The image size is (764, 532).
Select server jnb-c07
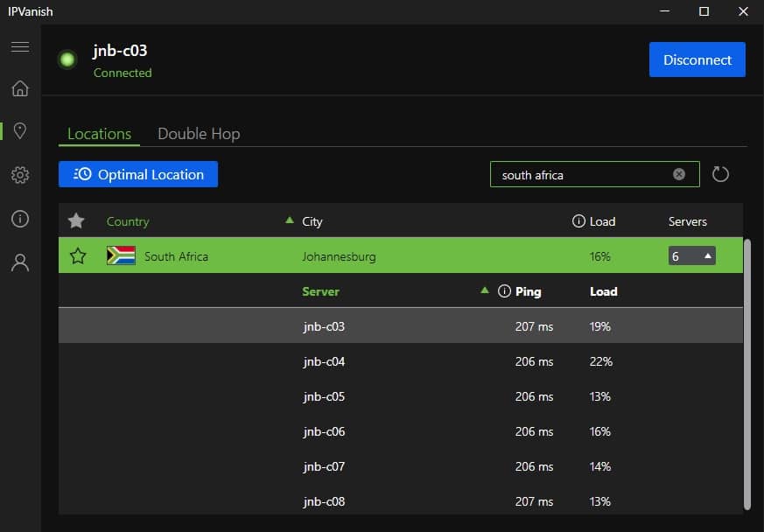coord(401,466)
